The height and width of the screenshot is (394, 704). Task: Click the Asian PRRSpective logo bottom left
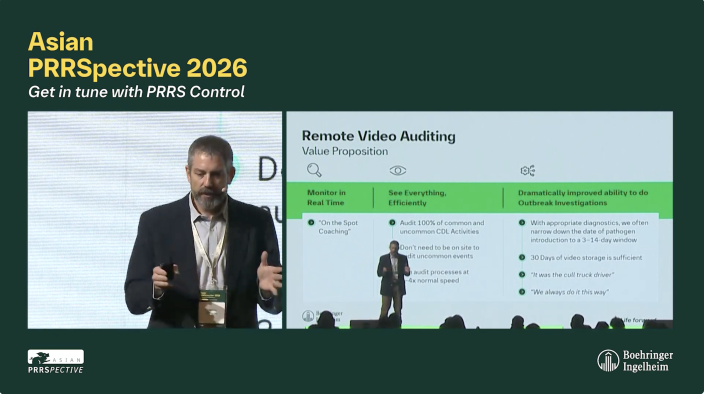click(x=56, y=362)
